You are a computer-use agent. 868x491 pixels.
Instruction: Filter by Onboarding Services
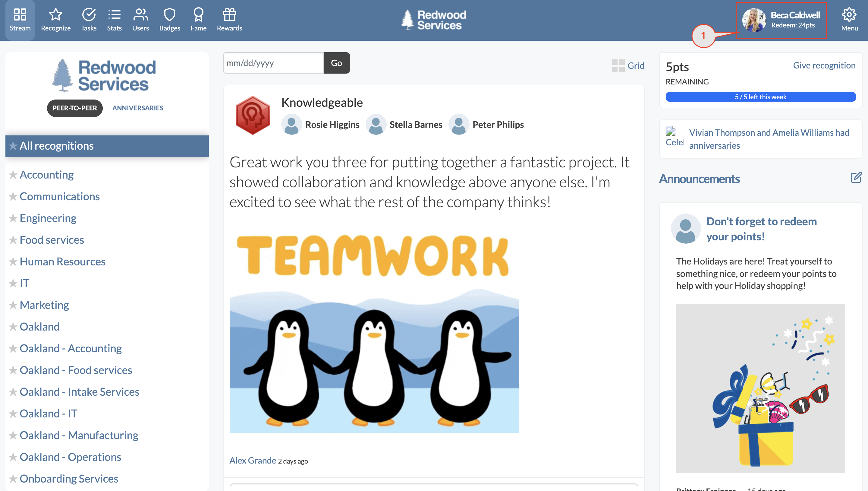pos(69,479)
